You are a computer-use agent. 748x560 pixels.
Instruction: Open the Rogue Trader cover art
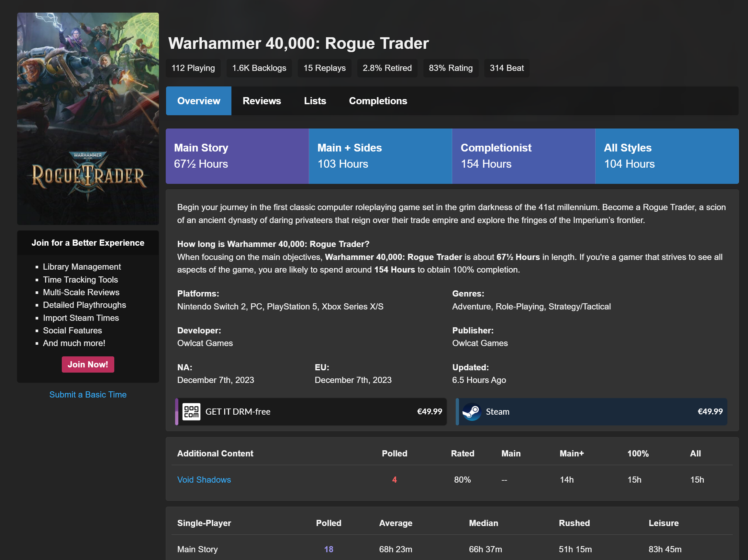[88, 118]
